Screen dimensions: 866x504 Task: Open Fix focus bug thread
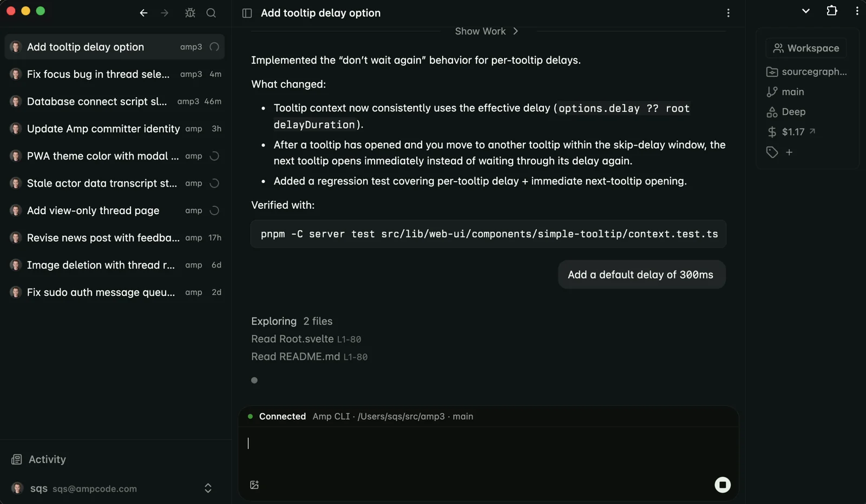click(115, 74)
